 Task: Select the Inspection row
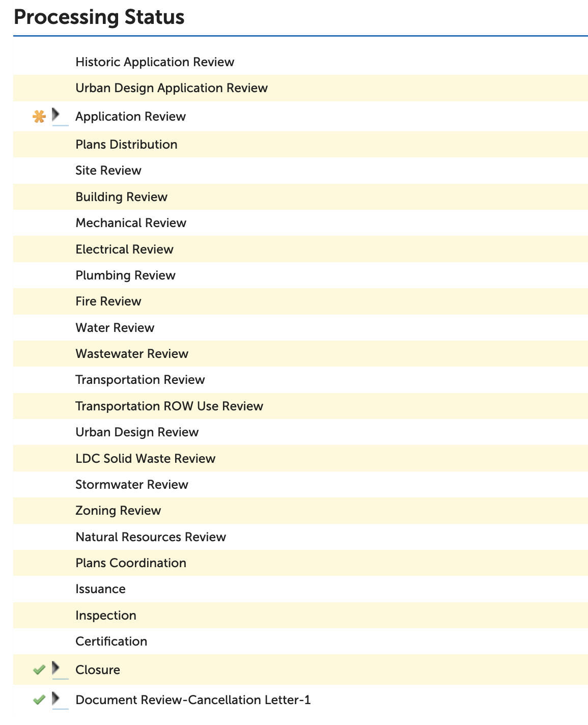point(300,616)
